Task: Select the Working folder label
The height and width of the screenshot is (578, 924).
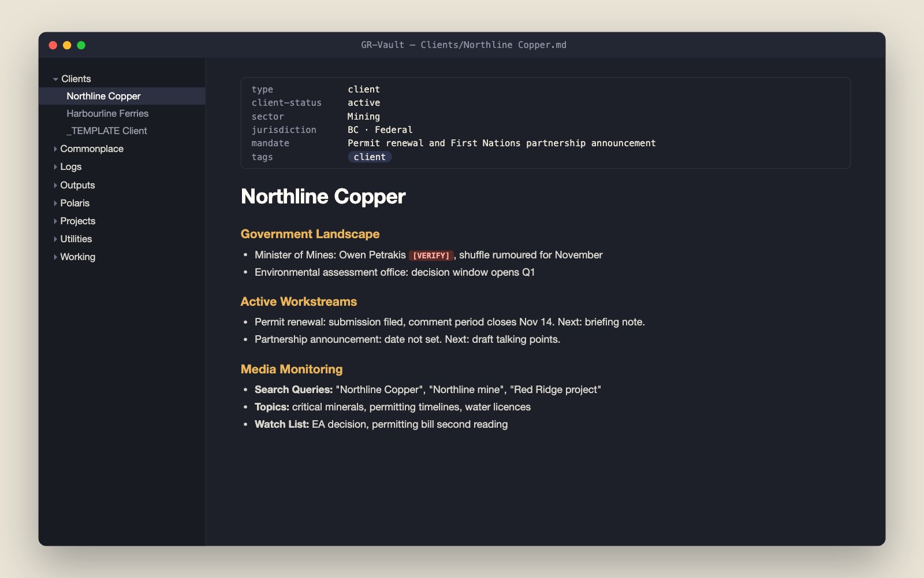Action: (78, 257)
